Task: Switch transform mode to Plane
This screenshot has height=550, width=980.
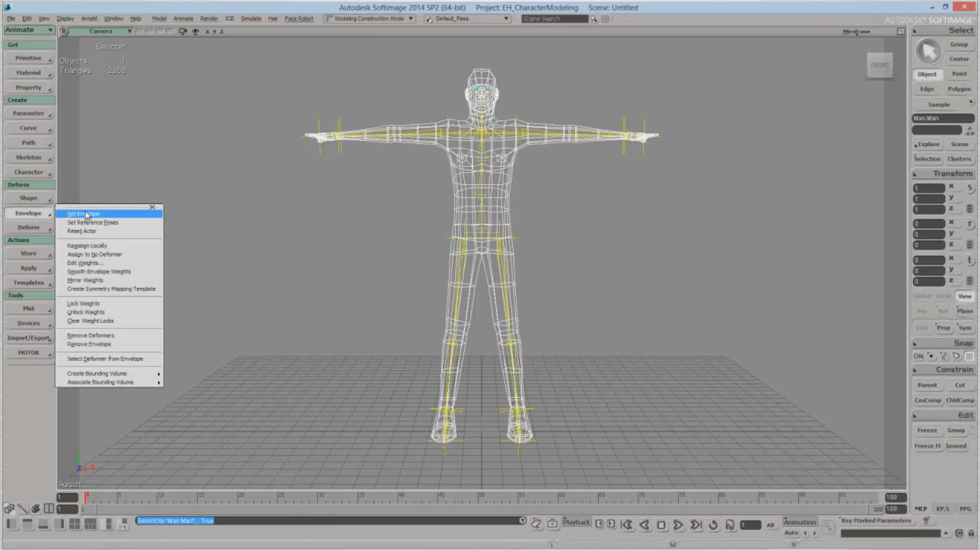Action: [x=965, y=311]
